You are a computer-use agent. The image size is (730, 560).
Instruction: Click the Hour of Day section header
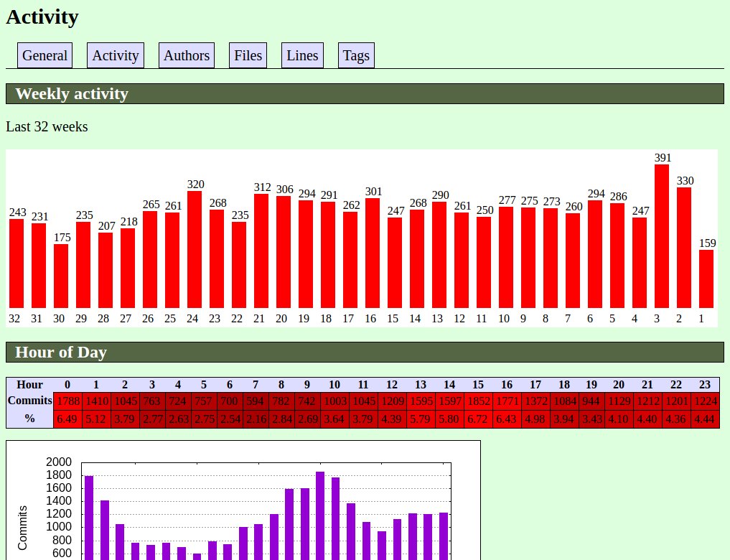pos(365,352)
